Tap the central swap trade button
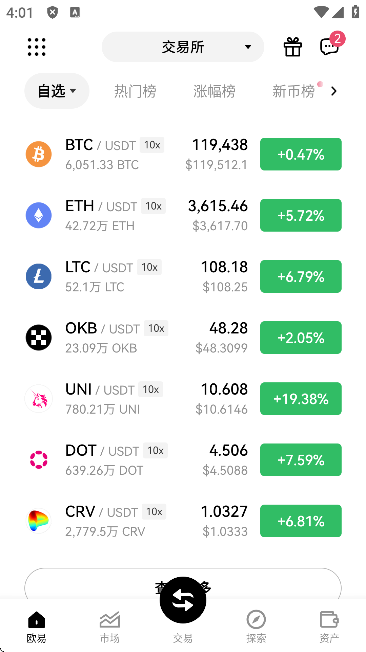 [x=183, y=600]
